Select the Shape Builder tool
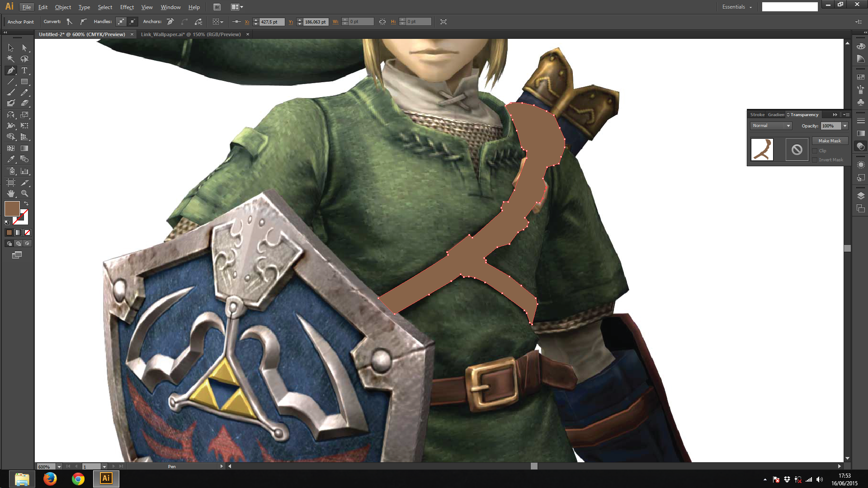 [x=11, y=136]
